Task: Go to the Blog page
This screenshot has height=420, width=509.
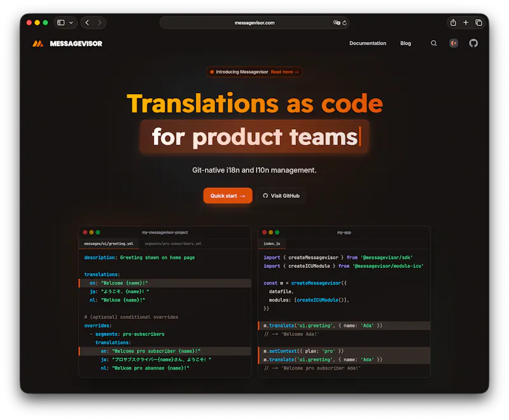Action: coord(405,43)
